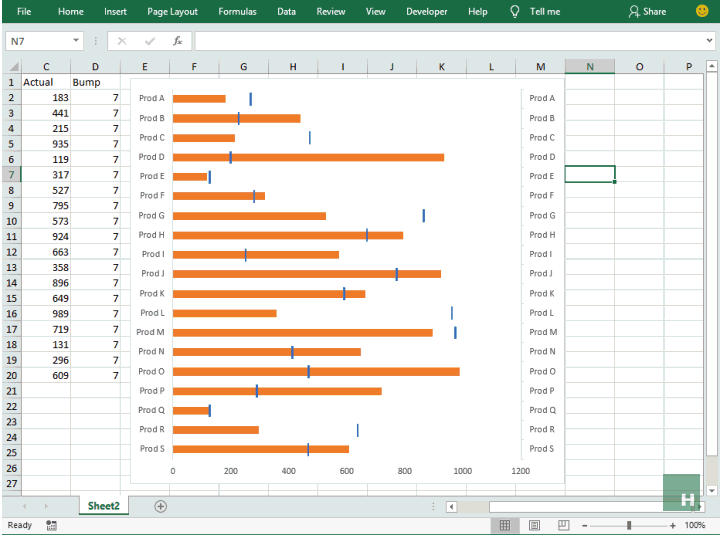The height and width of the screenshot is (535, 720).
Task: Click the zoom slider handle
Action: point(629,525)
